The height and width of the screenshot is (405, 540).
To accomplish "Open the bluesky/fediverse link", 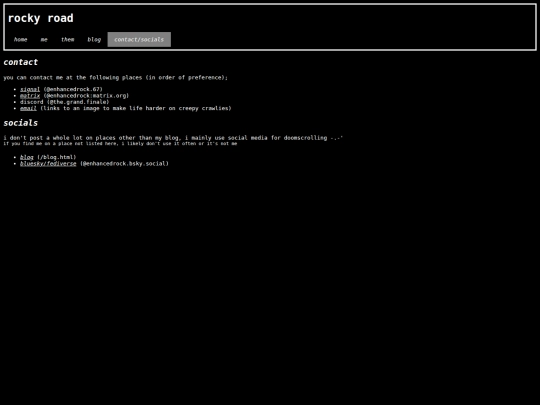I will [48, 164].
